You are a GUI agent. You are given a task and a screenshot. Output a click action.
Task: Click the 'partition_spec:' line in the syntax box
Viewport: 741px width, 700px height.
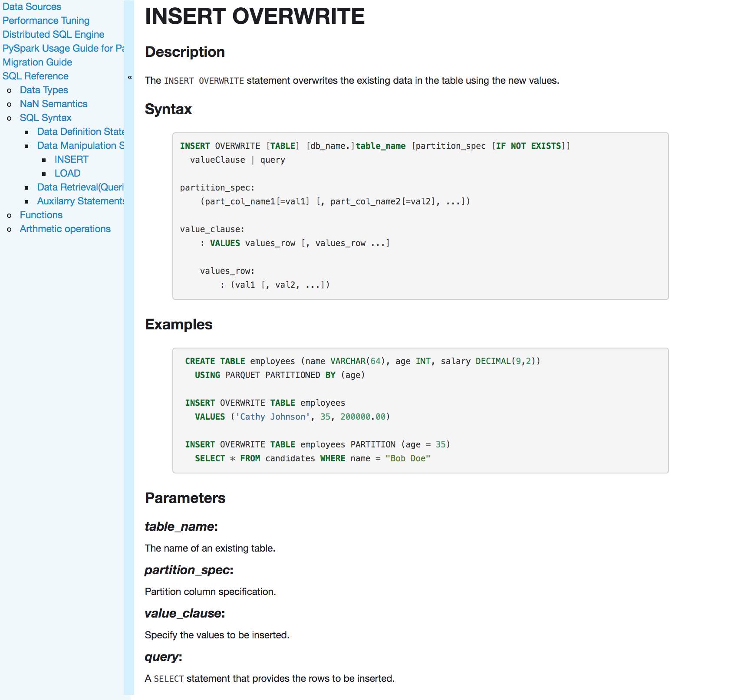(217, 187)
